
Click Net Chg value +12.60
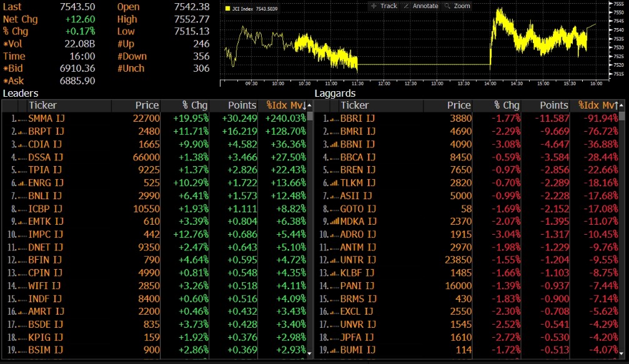pos(80,19)
